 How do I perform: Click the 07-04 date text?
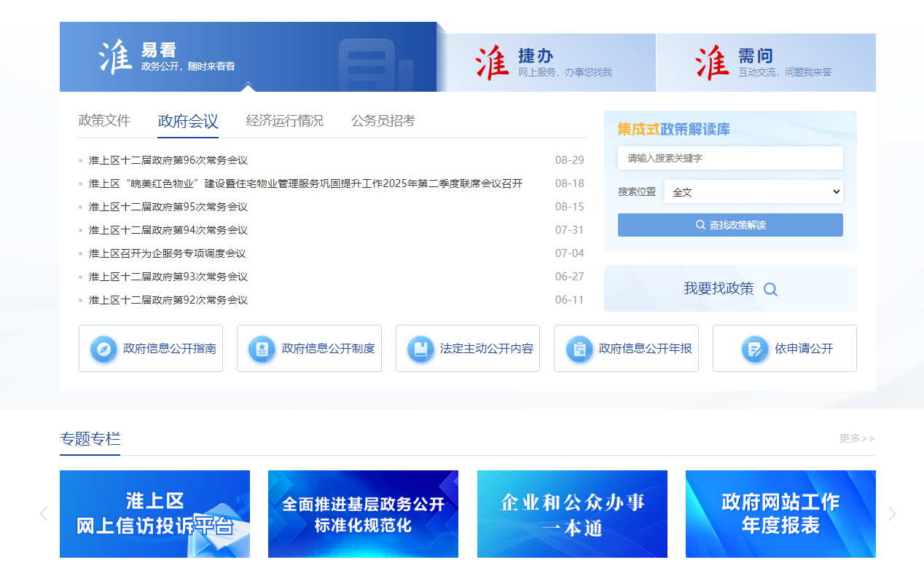(570, 253)
